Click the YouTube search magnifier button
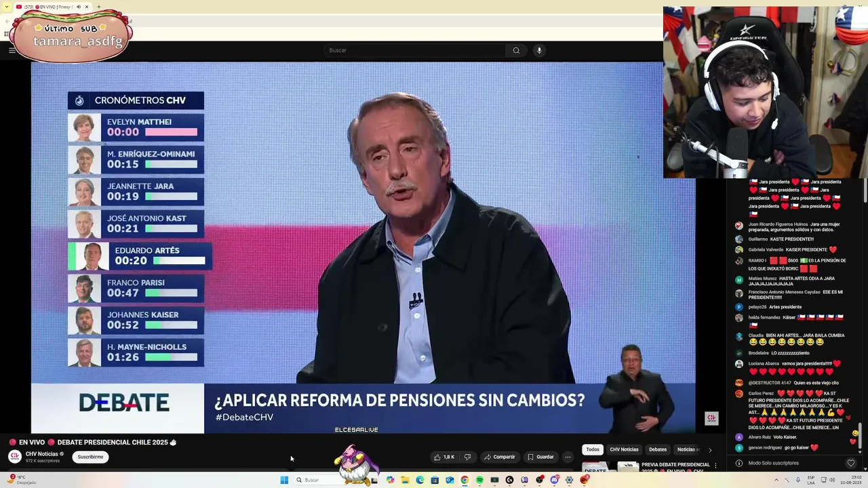Viewport: 868px width, 488px height. [x=516, y=50]
